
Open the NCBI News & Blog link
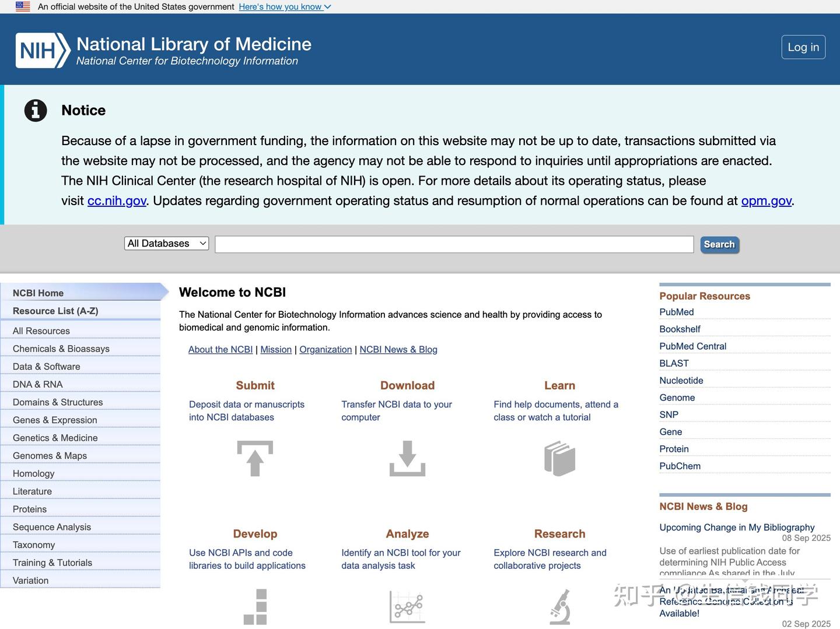tap(398, 349)
